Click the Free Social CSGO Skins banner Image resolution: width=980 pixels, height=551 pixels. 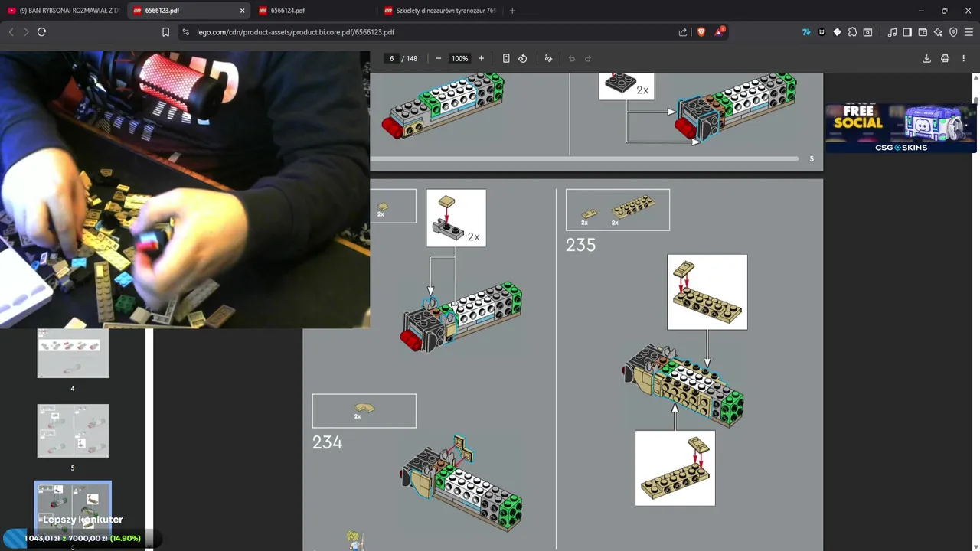(x=900, y=128)
